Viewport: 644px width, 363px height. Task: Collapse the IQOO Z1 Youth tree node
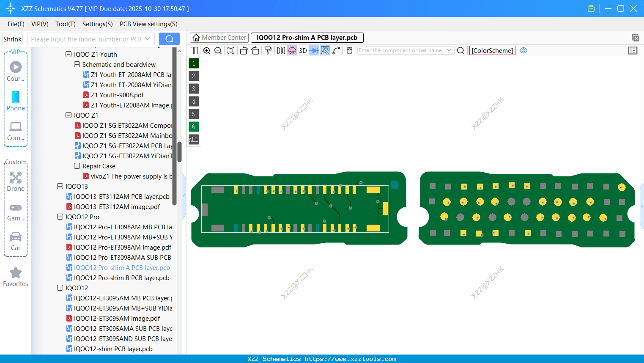pos(69,54)
